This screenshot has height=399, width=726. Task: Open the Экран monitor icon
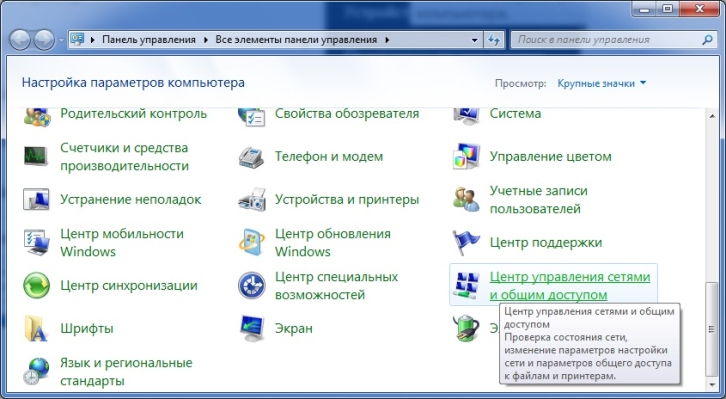point(252,329)
